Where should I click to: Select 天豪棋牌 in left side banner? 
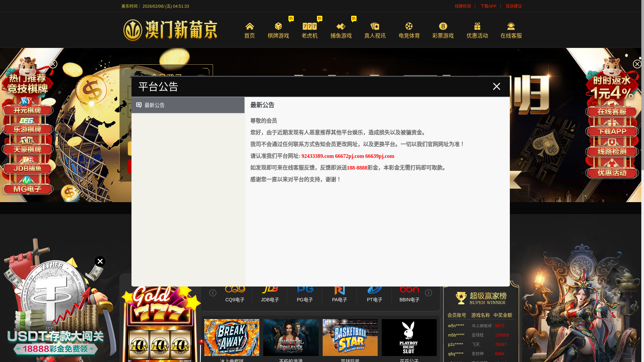pos(28,149)
